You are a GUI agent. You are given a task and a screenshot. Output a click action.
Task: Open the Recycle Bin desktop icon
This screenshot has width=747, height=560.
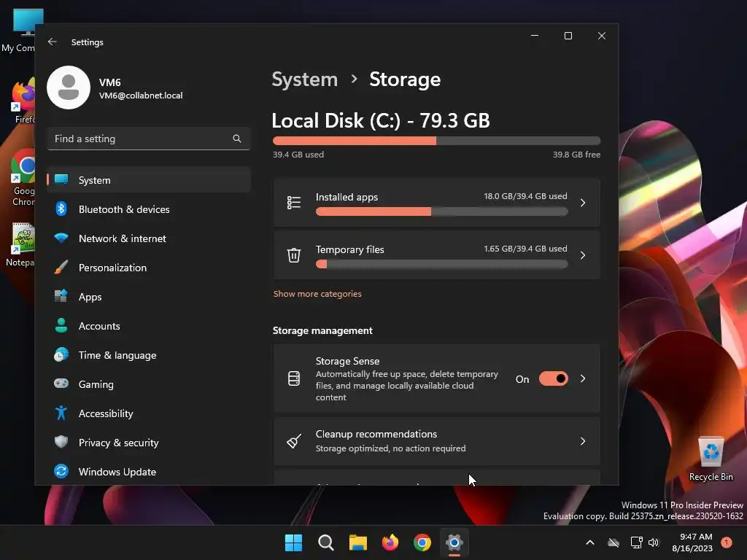pyautogui.click(x=711, y=459)
